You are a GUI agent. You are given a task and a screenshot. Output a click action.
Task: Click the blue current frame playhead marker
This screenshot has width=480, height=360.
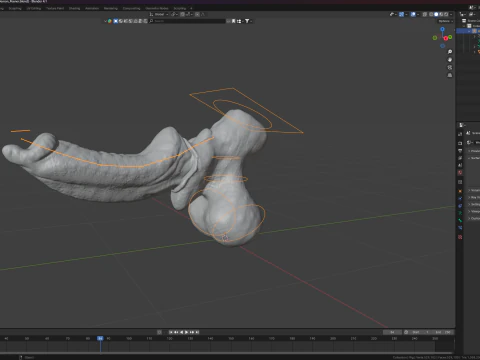100,338
